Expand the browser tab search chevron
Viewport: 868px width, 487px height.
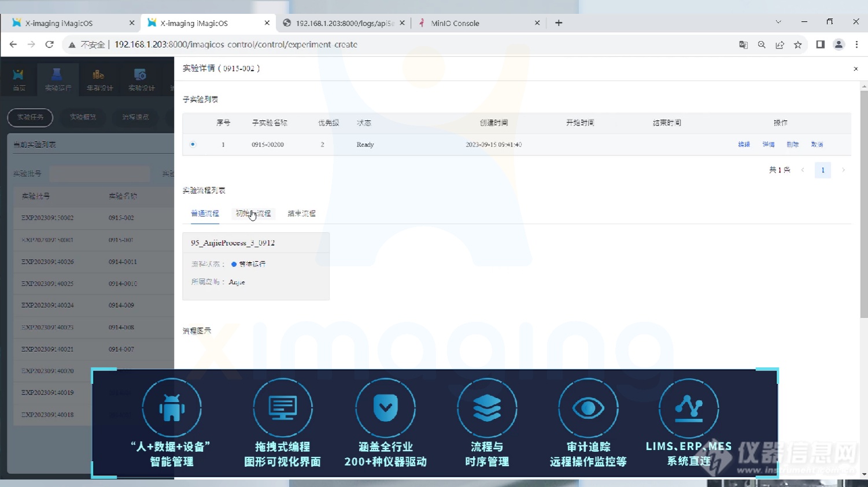(778, 23)
